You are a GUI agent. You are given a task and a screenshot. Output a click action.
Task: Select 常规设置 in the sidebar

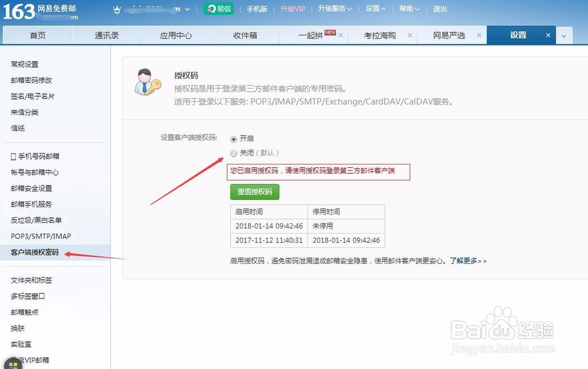[x=25, y=64]
